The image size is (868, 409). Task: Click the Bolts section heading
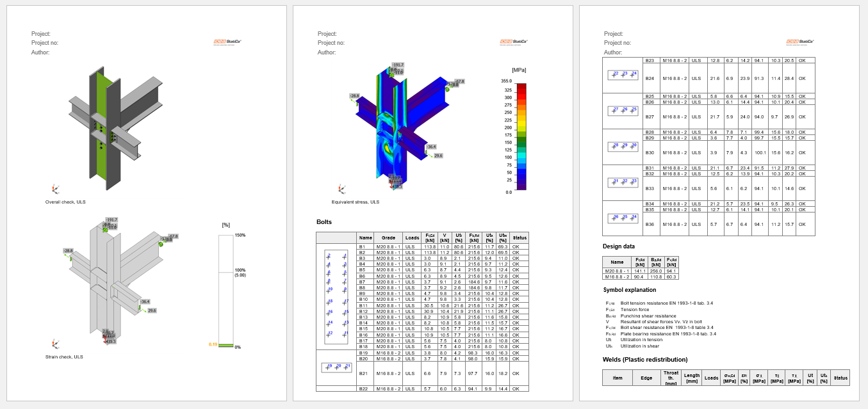[324, 222]
